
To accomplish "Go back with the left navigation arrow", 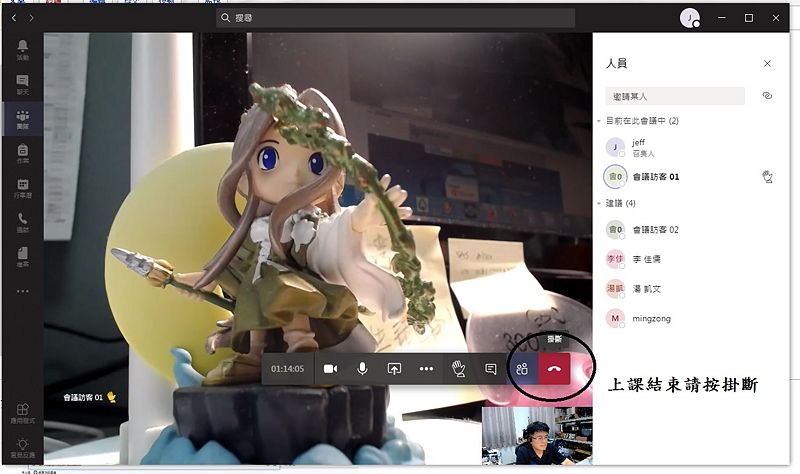I will point(14,18).
